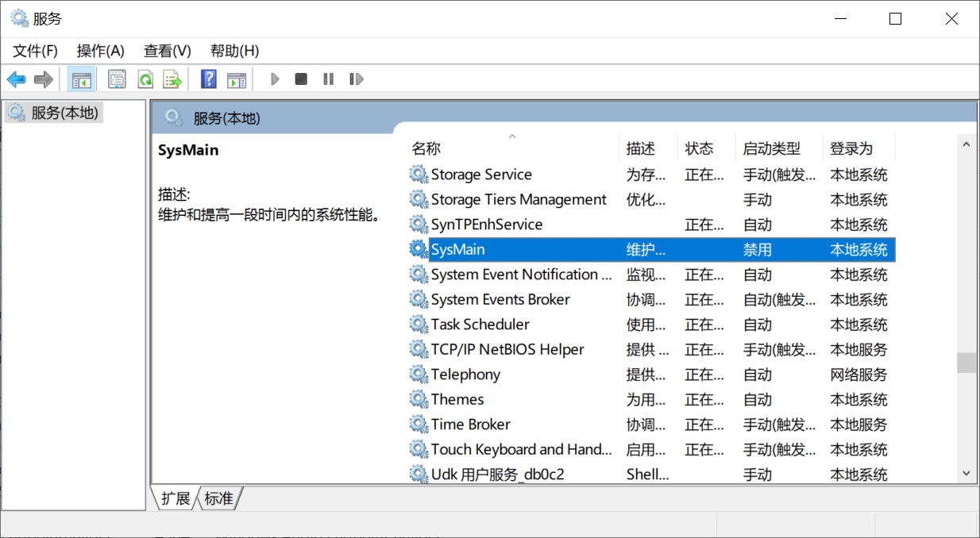
Task: Click the Refresh toolbar icon
Action: [x=145, y=79]
